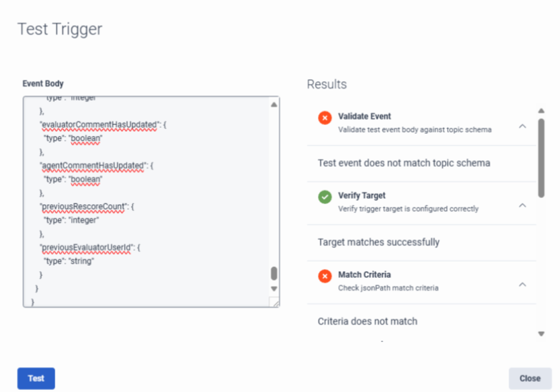The height and width of the screenshot is (392, 560).
Task: Click the Results panel scroll up arrow
Action: (541, 111)
